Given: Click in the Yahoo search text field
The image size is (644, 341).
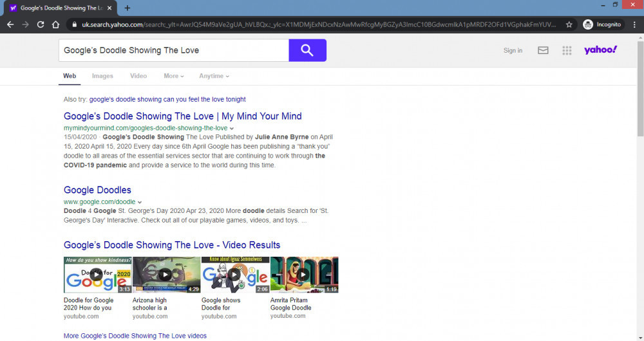Looking at the screenshot, I should click(174, 50).
